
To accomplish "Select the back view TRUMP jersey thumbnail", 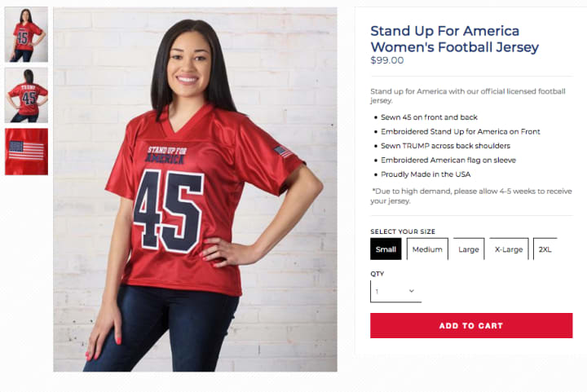I will tap(26, 95).
